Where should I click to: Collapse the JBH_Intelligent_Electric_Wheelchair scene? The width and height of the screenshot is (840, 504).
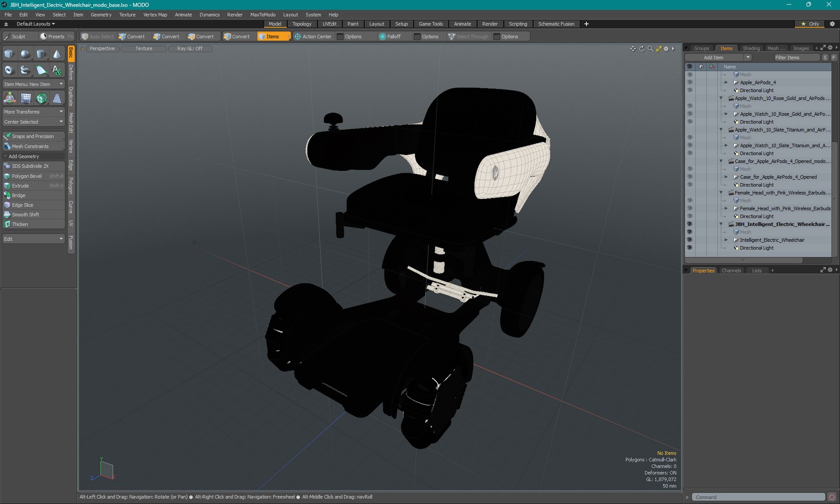(x=721, y=224)
